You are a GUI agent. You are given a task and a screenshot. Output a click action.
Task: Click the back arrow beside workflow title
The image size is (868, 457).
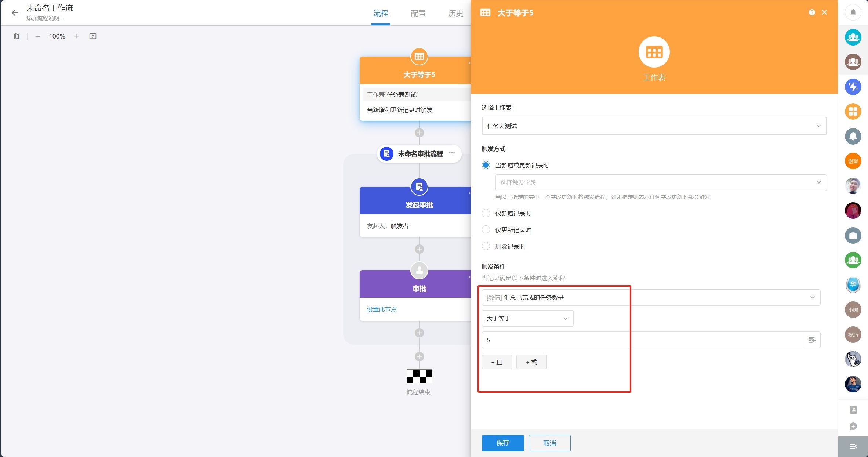[x=15, y=13]
